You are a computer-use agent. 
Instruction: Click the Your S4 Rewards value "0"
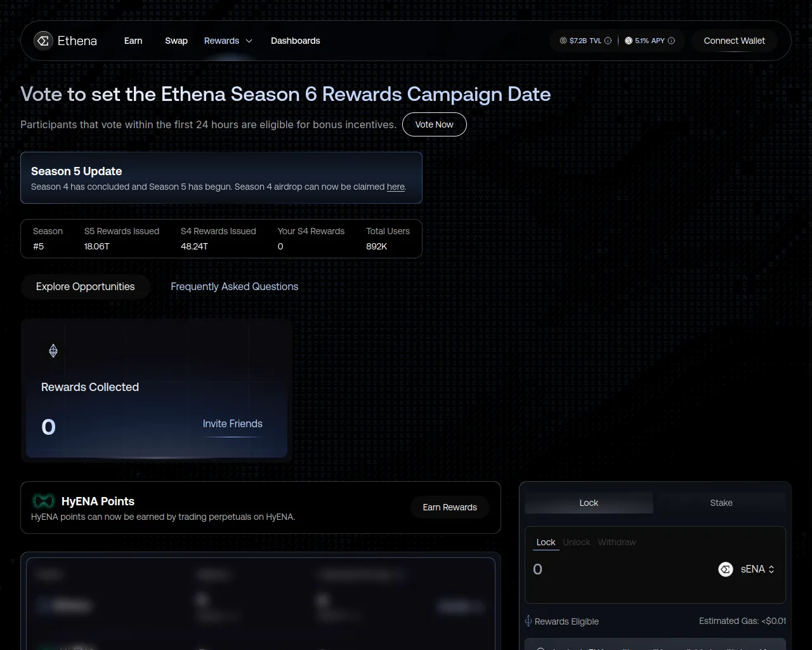click(280, 246)
